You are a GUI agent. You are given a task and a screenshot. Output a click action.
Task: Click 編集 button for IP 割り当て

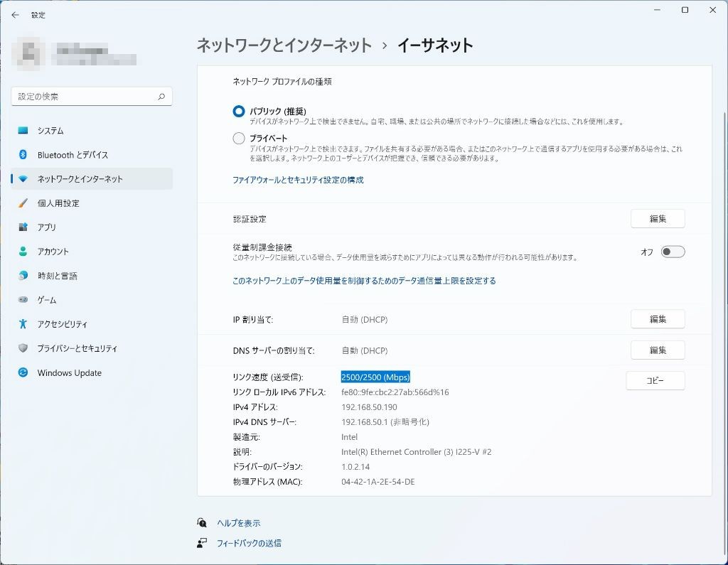pos(658,319)
